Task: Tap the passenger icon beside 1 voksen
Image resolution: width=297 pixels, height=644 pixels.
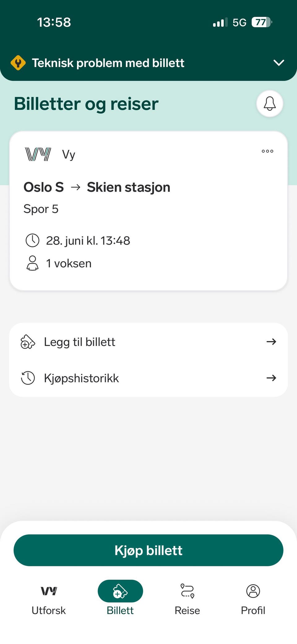Action: click(x=32, y=263)
